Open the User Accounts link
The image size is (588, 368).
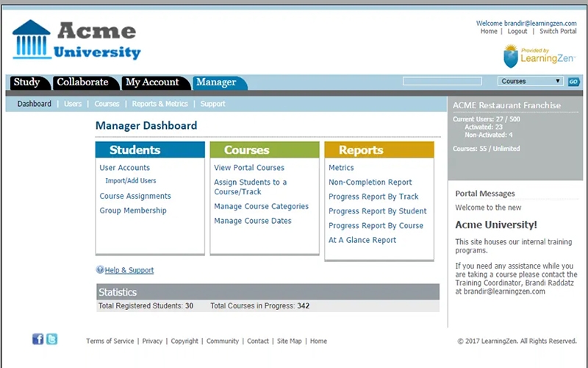(124, 168)
